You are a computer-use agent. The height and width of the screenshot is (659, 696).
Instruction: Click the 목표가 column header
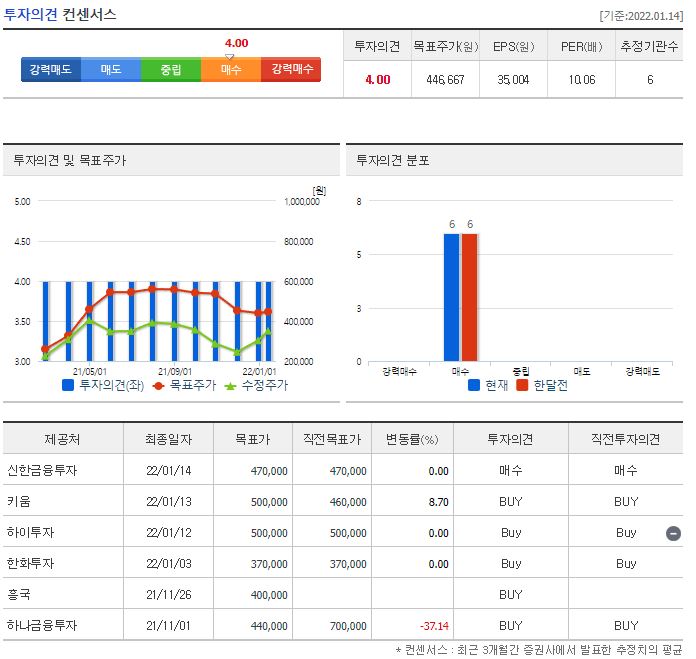[x=253, y=439]
